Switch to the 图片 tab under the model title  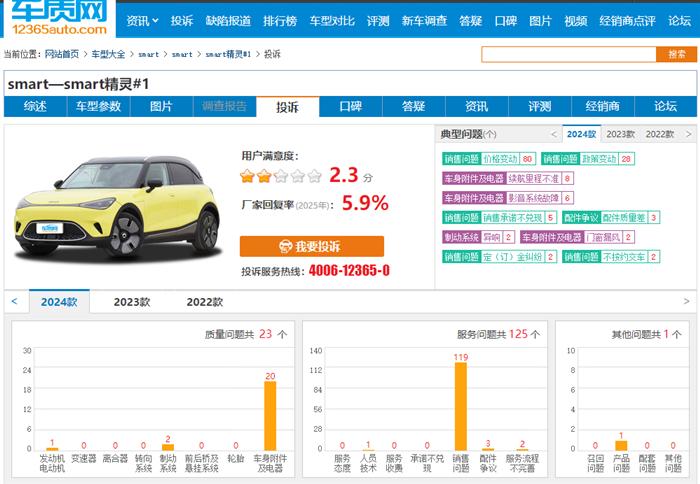coord(161,106)
